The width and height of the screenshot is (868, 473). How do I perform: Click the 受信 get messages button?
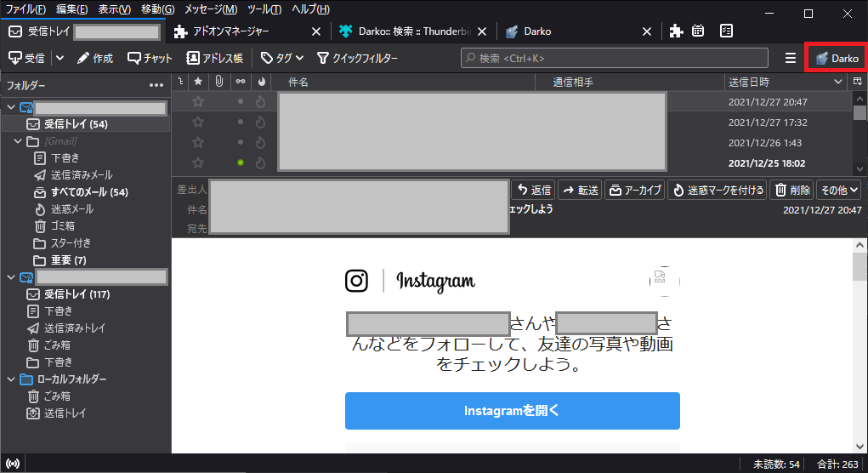click(x=26, y=58)
